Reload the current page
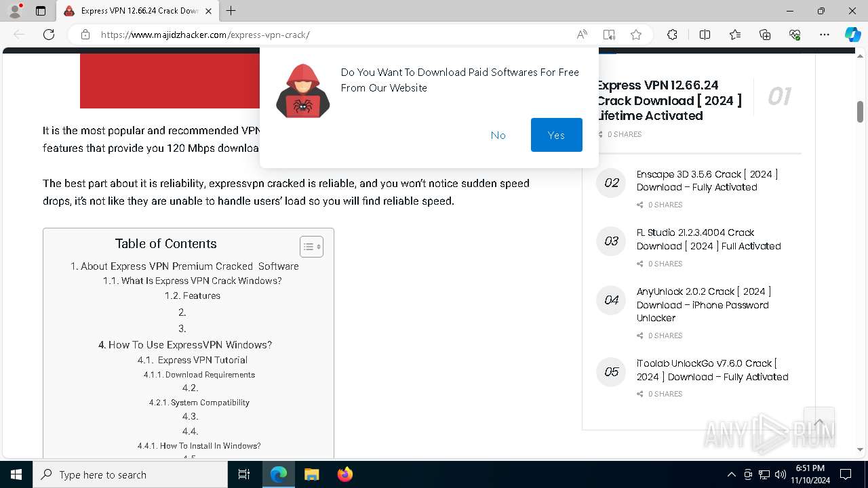Image resolution: width=868 pixels, height=488 pixels. [49, 35]
